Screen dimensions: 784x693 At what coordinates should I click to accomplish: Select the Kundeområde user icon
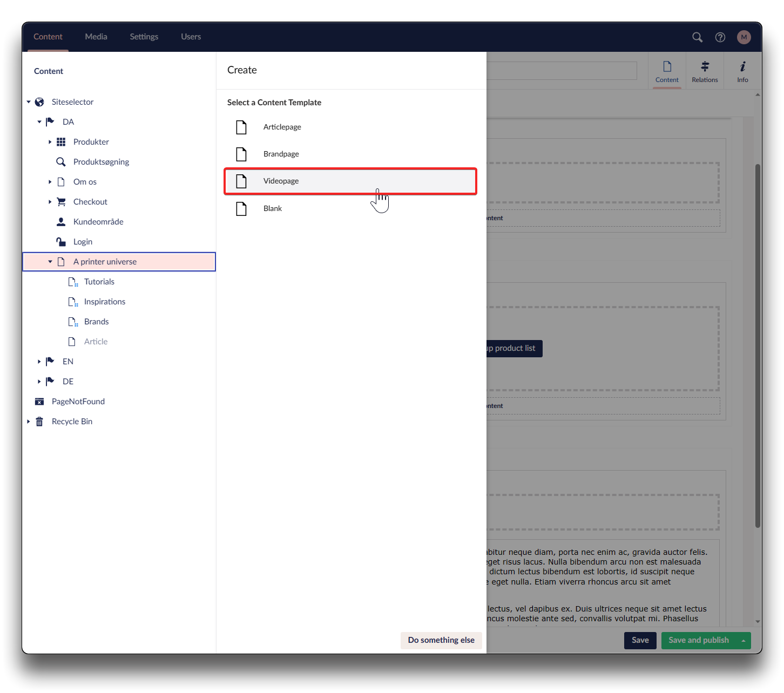(61, 222)
